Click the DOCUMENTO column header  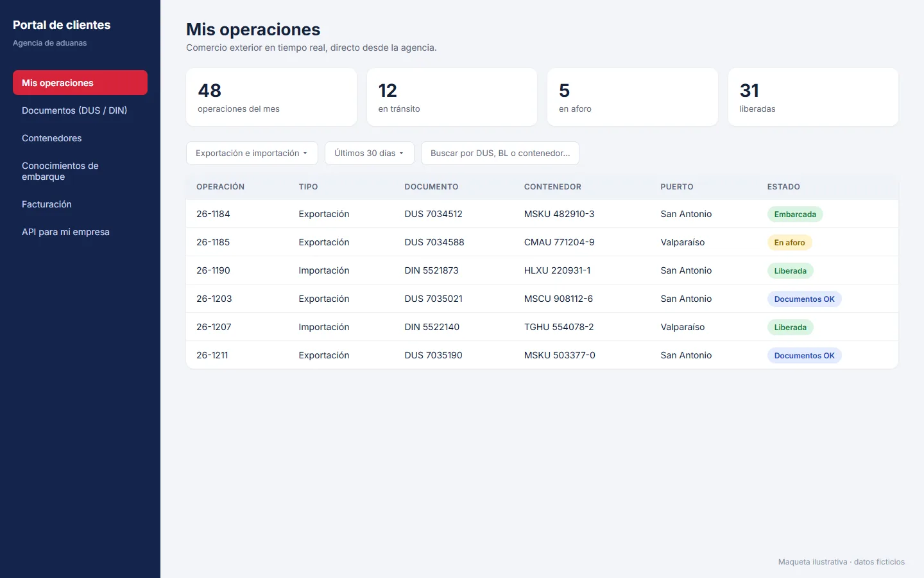tap(431, 187)
